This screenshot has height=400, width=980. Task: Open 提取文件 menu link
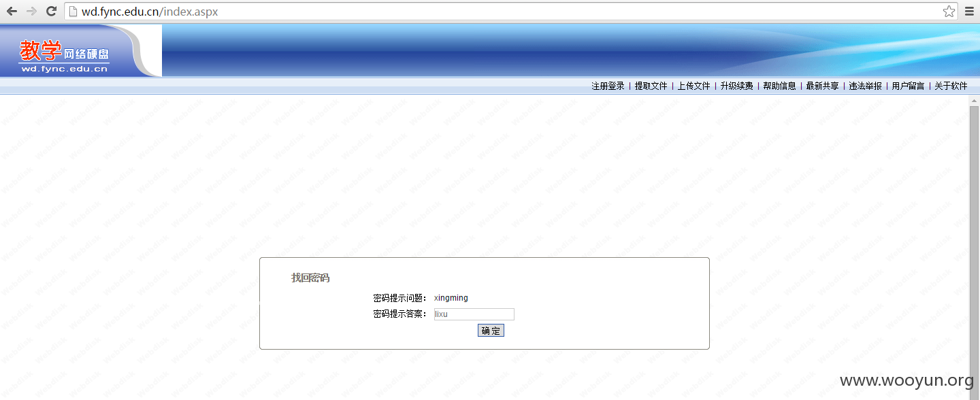coord(651,86)
